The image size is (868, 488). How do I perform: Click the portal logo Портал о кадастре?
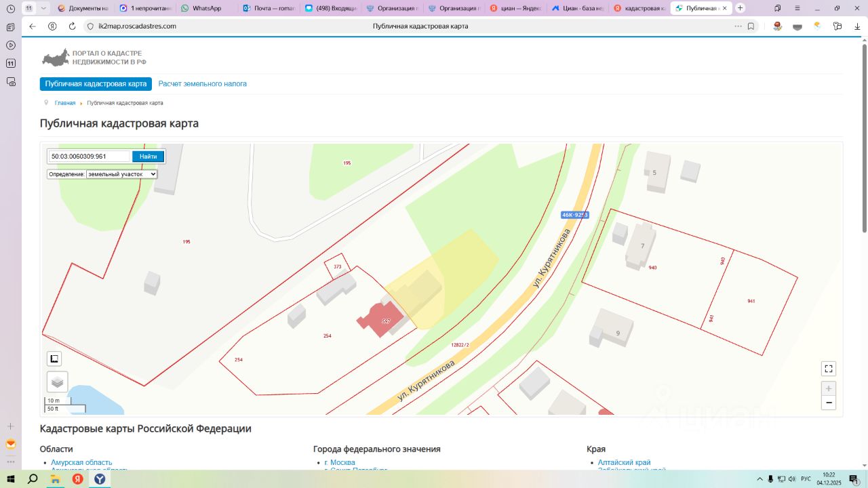(x=94, y=58)
